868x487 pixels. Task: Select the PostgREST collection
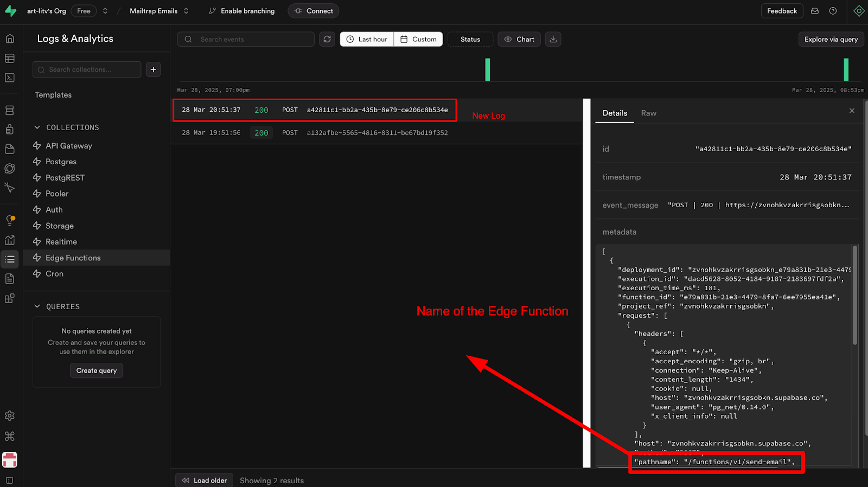97,178
